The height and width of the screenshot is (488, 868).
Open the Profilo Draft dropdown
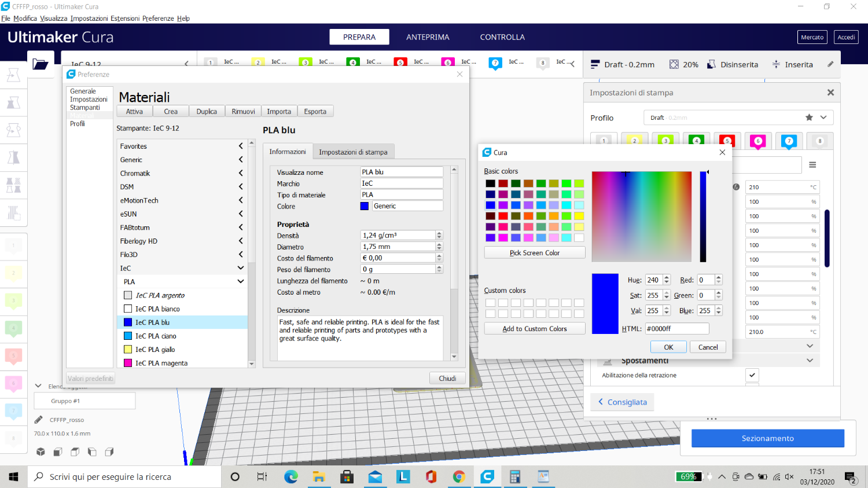click(x=823, y=118)
